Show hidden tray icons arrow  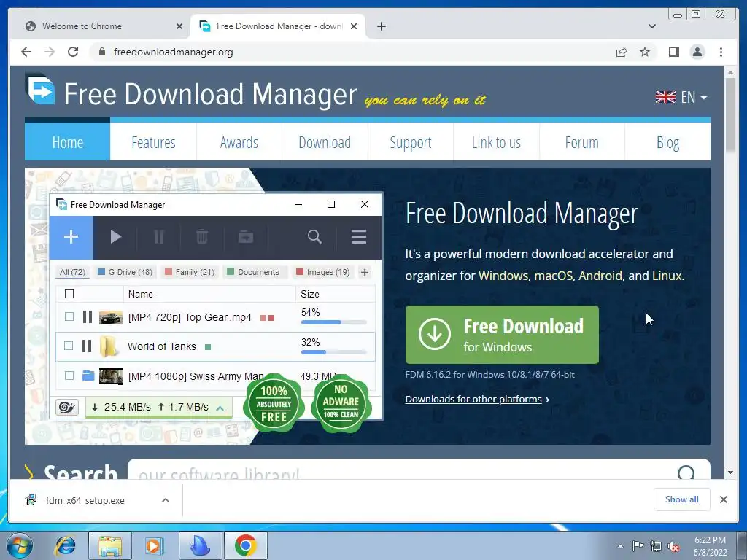pos(620,547)
